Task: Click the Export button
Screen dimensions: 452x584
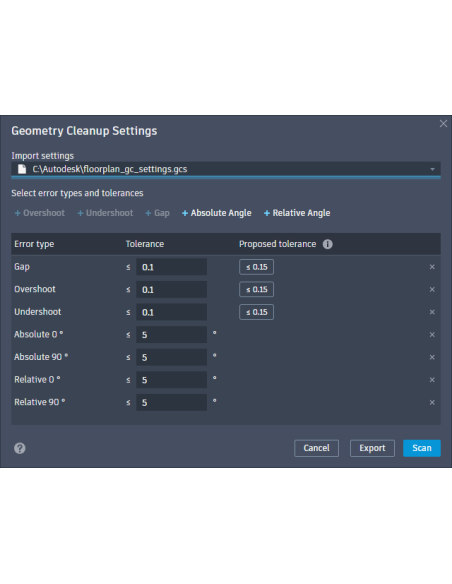Action: 372,448
